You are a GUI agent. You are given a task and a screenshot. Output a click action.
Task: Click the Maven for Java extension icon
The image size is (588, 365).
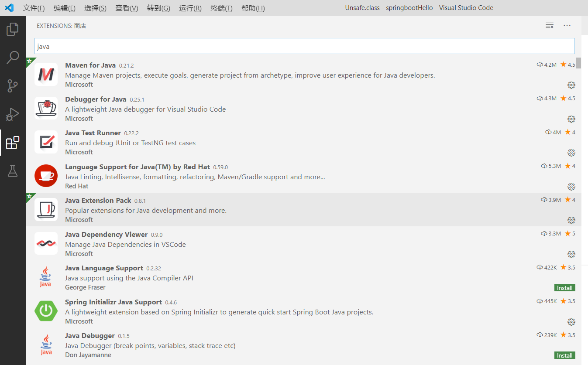point(46,75)
